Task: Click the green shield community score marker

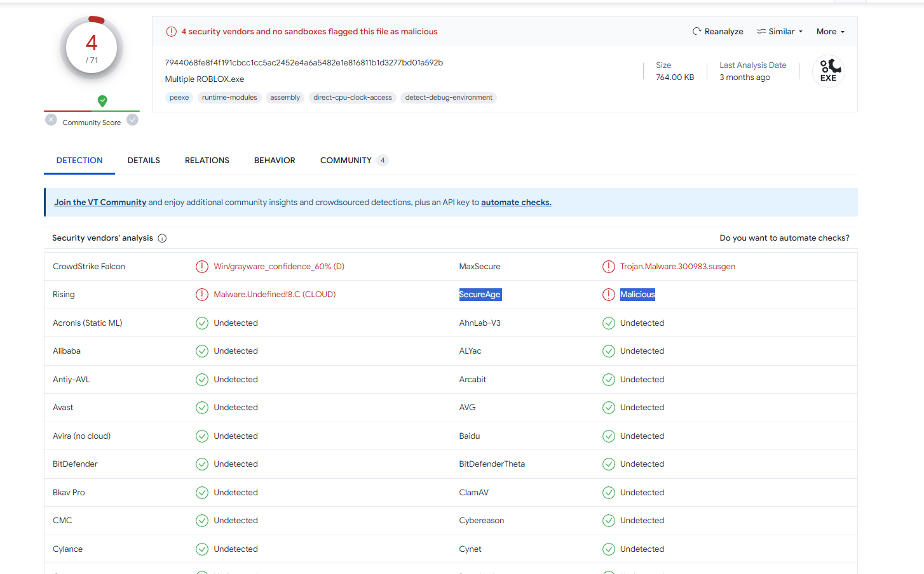Action: pos(102,100)
